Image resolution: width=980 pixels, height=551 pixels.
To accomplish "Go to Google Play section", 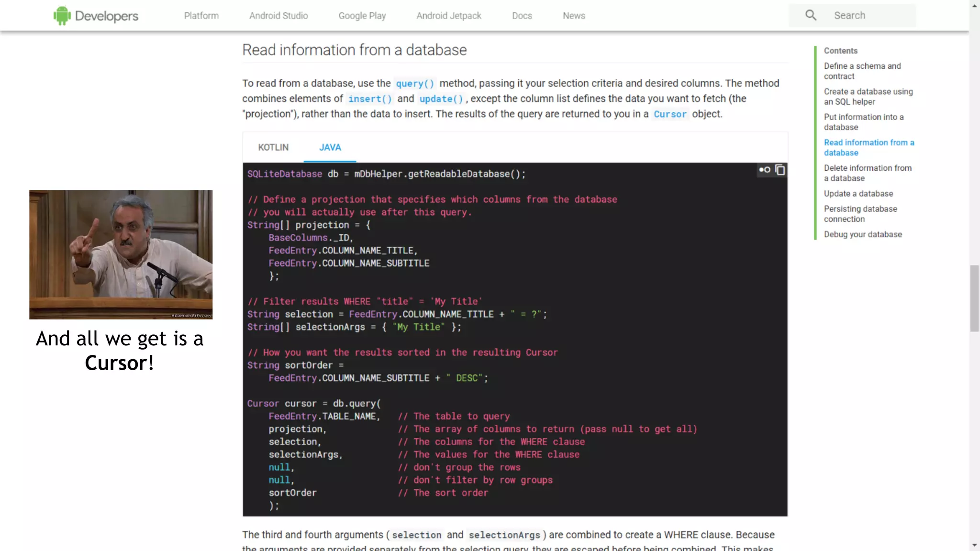I will pyautogui.click(x=362, y=16).
